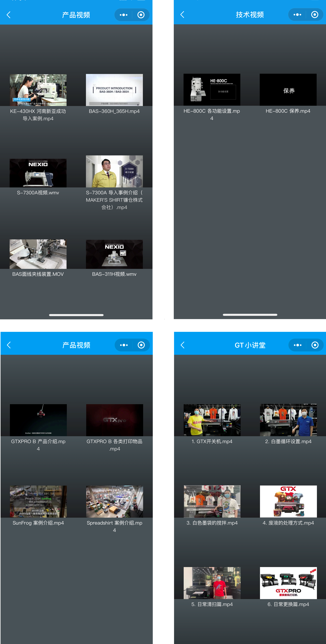Open the 1. GTX开机.mp4 lesson link
This screenshot has width=326, height=644.
pos(212,442)
